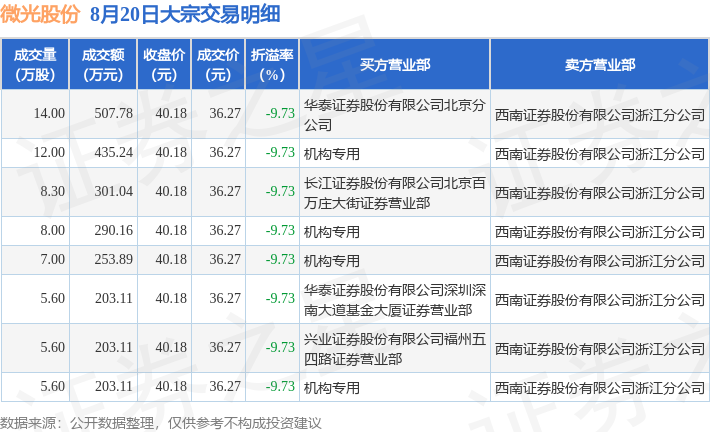Click the 203.11 amount in 兴业证券 row
This screenshot has height=432, width=710.
click(x=114, y=347)
